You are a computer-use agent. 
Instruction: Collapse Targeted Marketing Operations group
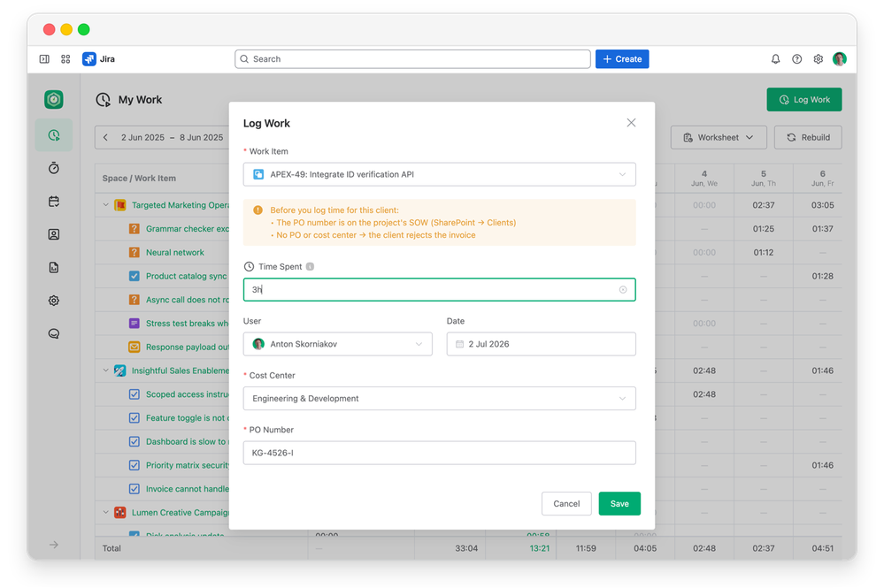pyautogui.click(x=106, y=205)
